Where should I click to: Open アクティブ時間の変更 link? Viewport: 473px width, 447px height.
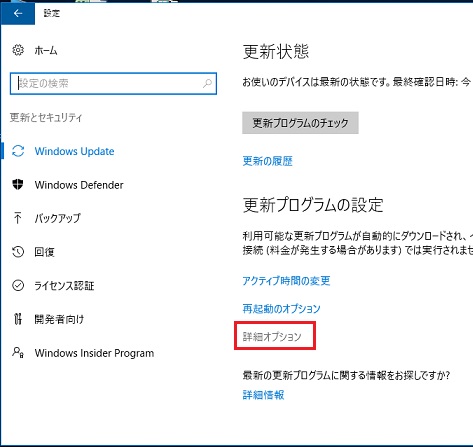pyautogui.click(x=286, y=281)
